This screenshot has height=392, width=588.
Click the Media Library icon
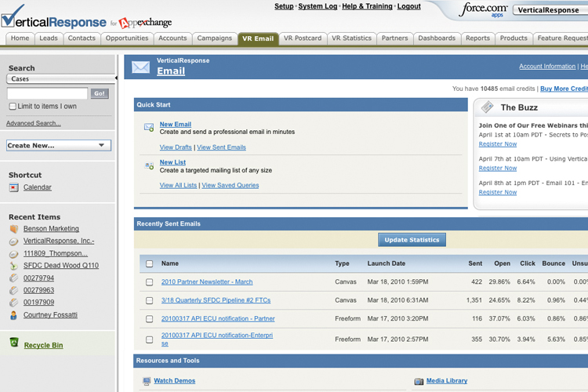pyautogui.click(x=419, y=381)
